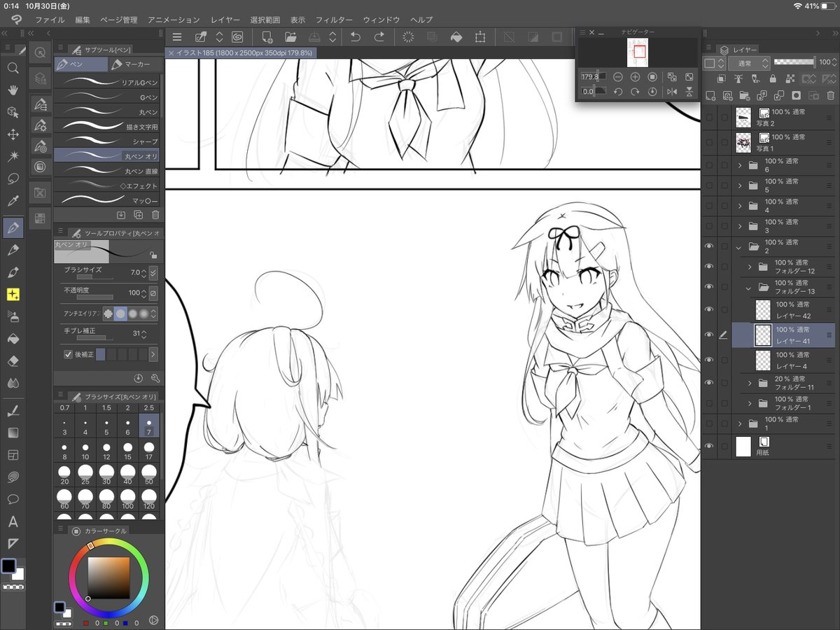Select the eyedropper tool

(13, 202)
